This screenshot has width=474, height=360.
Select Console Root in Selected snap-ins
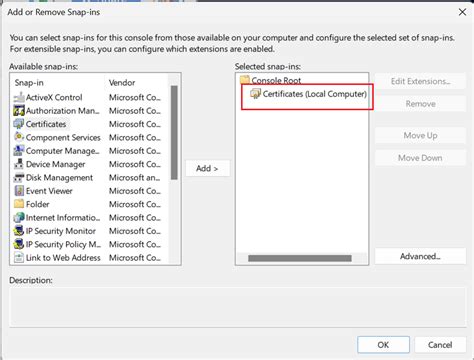point(276,80)
